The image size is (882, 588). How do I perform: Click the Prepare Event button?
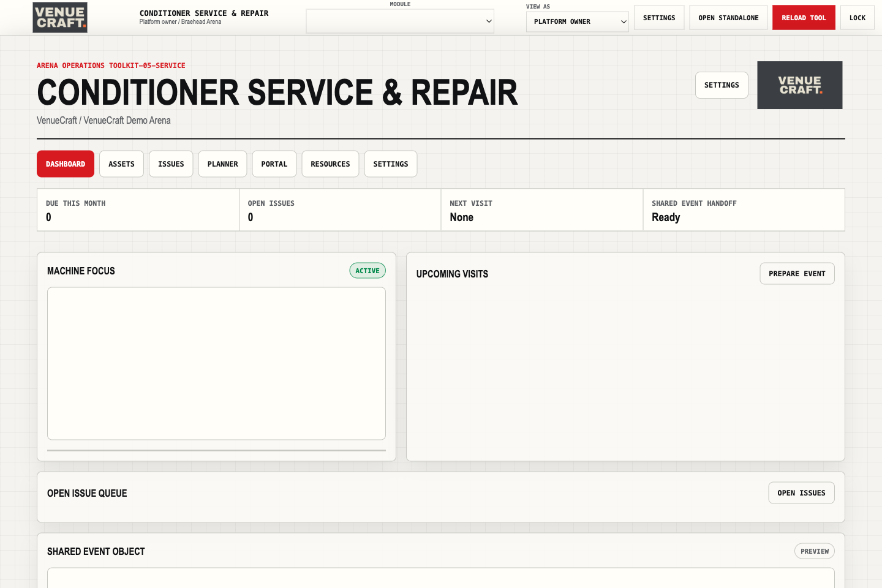point(797,274)
